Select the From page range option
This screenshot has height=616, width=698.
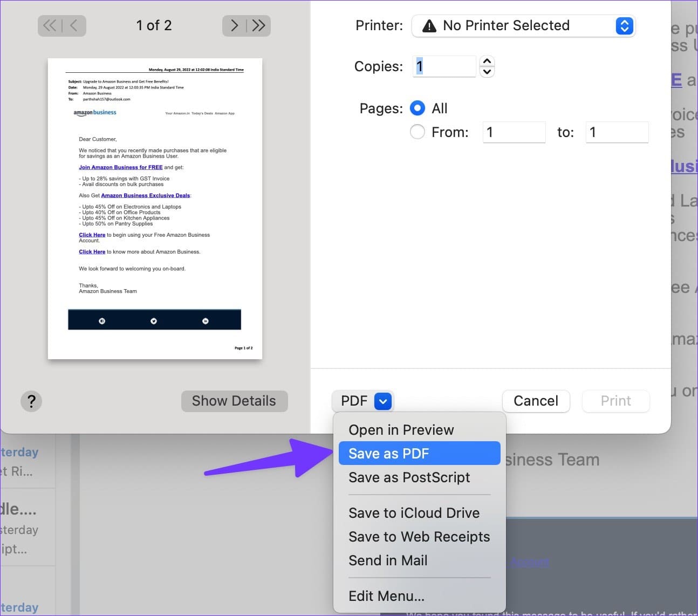tap(418, 132)
